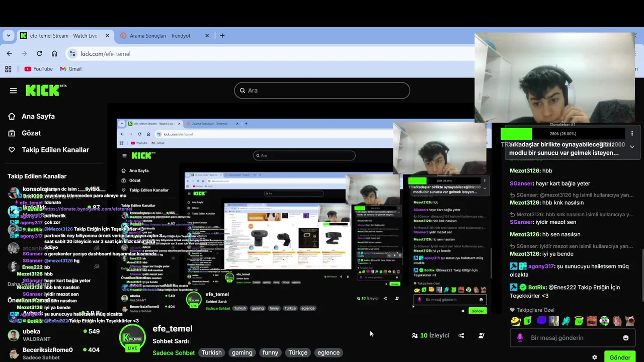The height and width of the screenshot is (362, 644).
Task: Share the efe_temel stream
Action: (x=461, y=335)
